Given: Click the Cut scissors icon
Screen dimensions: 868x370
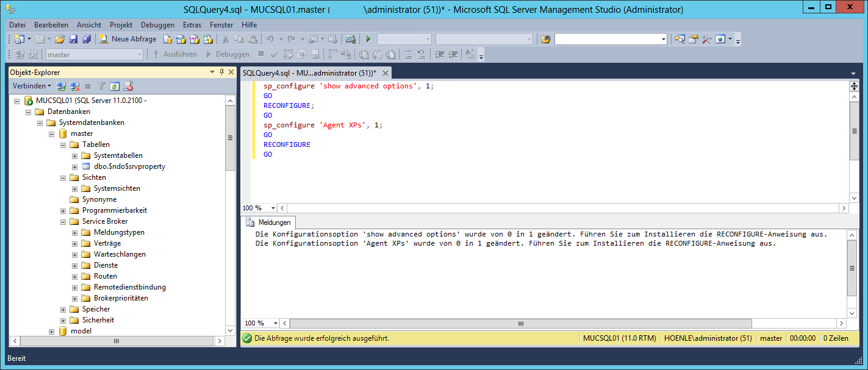Looking at the screenshot, I should tap(225, 39).
